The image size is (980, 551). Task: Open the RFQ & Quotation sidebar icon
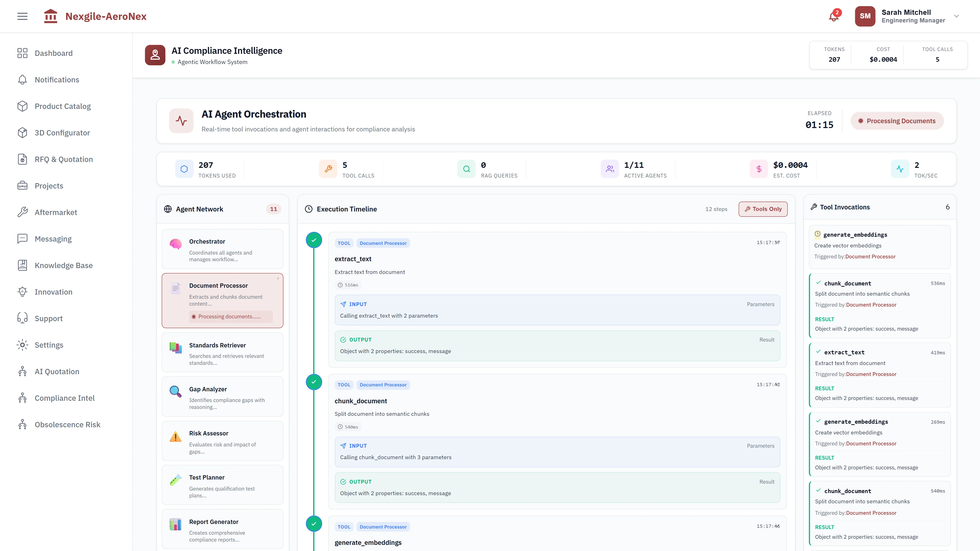(22, 159)
